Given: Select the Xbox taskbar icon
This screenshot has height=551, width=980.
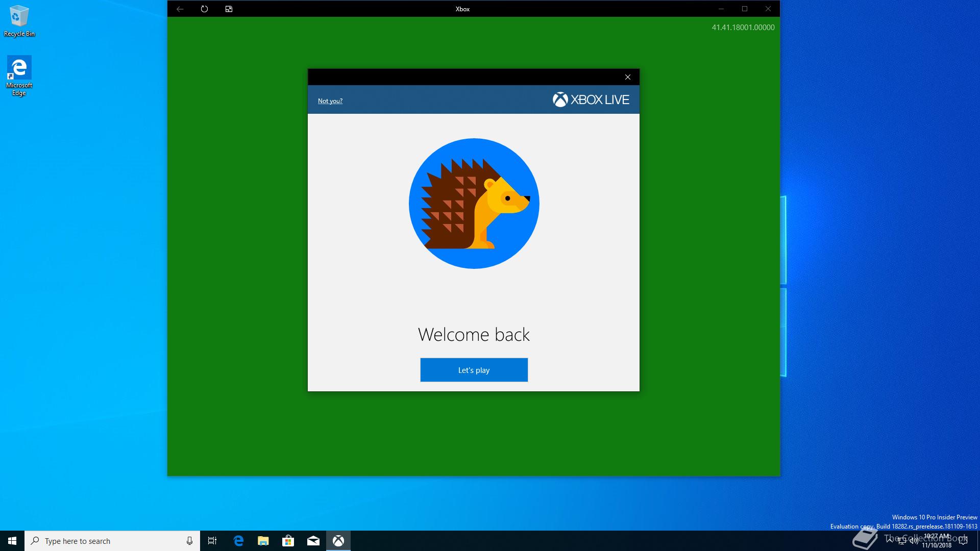Looking at the screenshot, I should point(338,541).
